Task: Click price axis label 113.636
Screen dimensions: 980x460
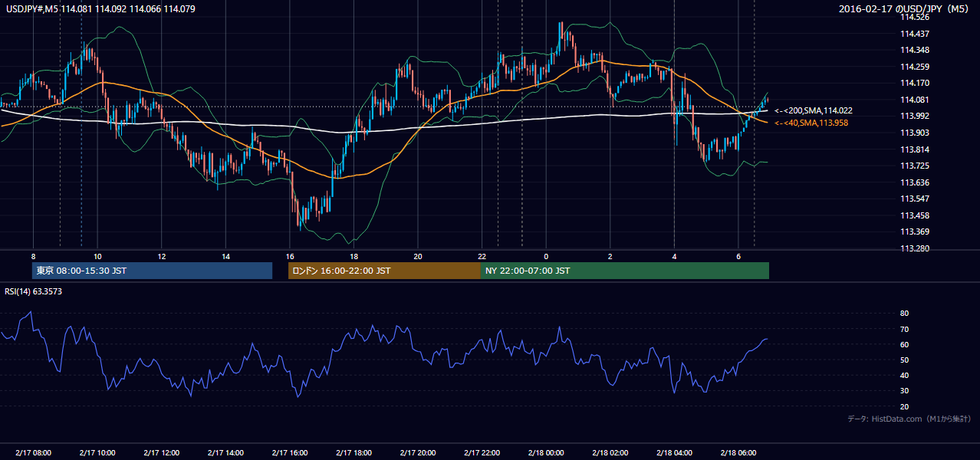Action: pos(915,182)
